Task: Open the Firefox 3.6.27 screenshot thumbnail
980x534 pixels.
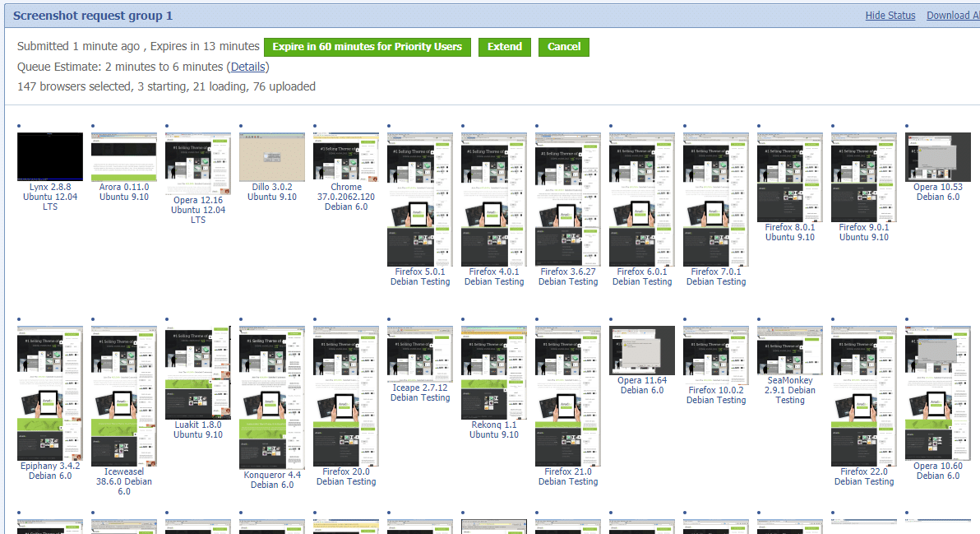Action: coord(568,199)
